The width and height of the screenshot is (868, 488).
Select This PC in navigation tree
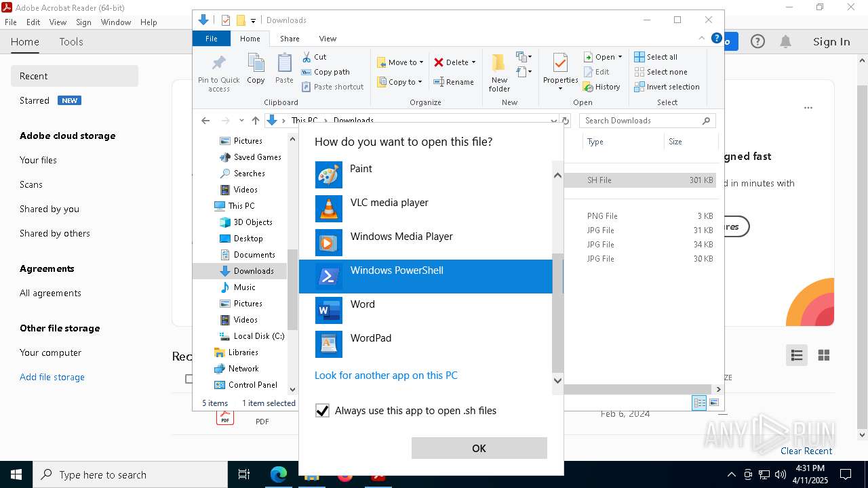click(x=235, y=206)
